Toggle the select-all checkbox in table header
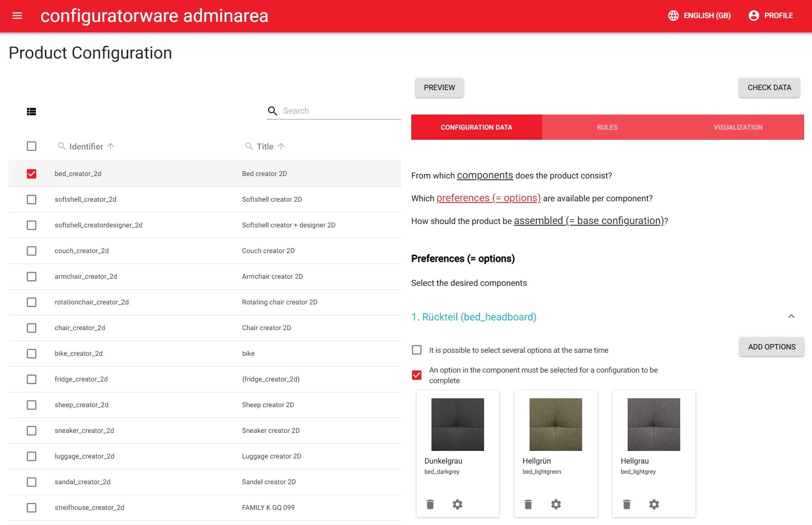 [32, 146]
